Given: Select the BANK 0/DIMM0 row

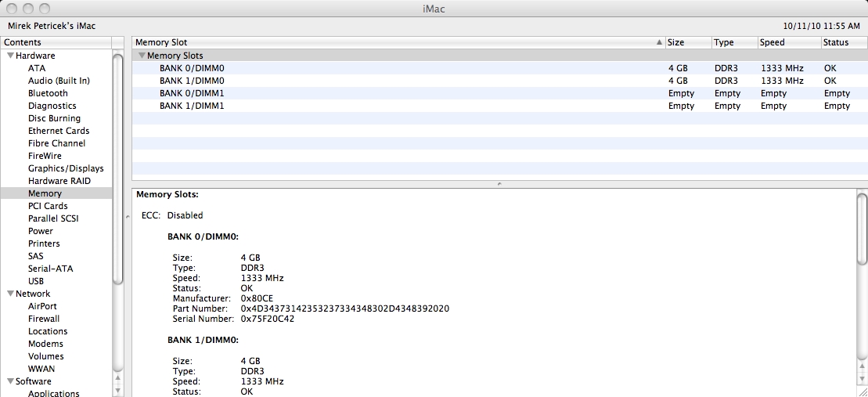Looking at the screenshot, I should pyautogui.click(x=391, y=68).
